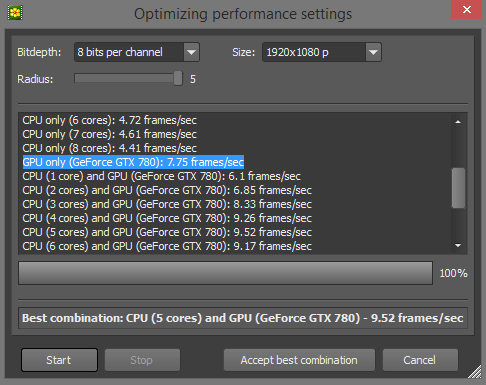The height and width of the screenshot is (385, 486).
Task: Expand the Size dropdown arrow
Action: [373, 52]
